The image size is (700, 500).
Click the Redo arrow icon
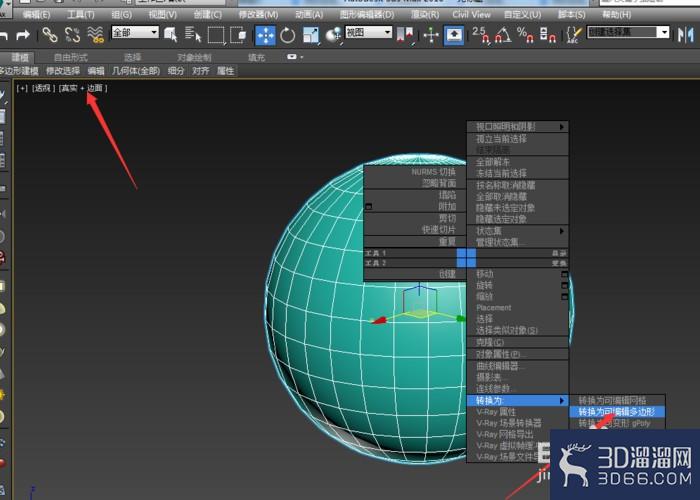click(x=23, y=34)
